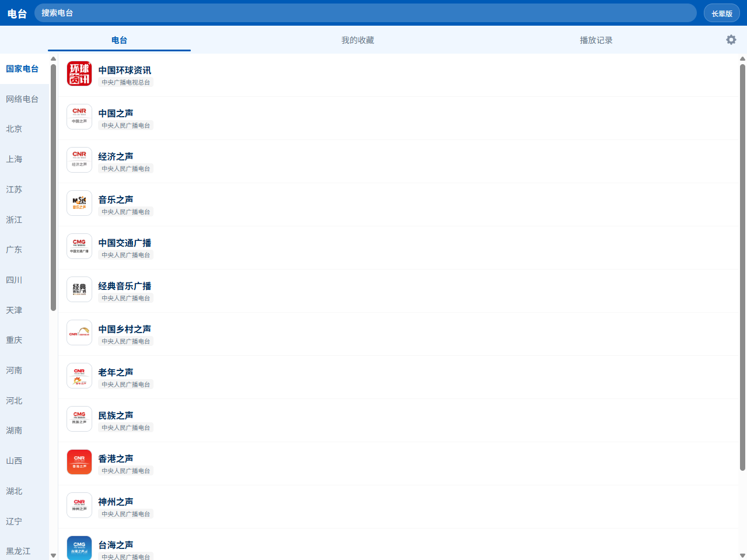The height and width of the screenshot is (560, 747).
Task: Open 民族之声 station title
Action: pos(116,415)
